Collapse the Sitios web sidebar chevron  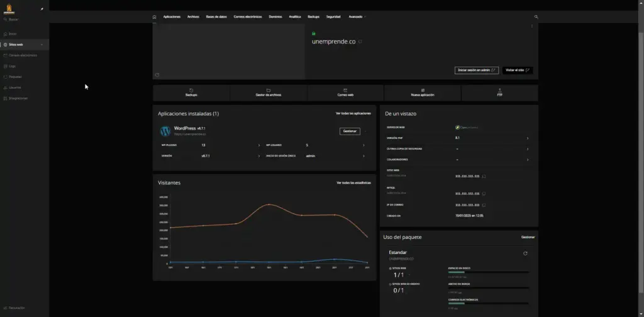[42, 45]
